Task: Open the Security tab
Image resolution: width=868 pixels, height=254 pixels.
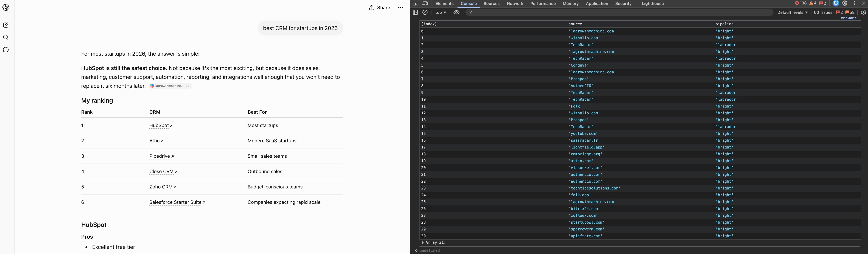Action: click(x=623, y=3)
